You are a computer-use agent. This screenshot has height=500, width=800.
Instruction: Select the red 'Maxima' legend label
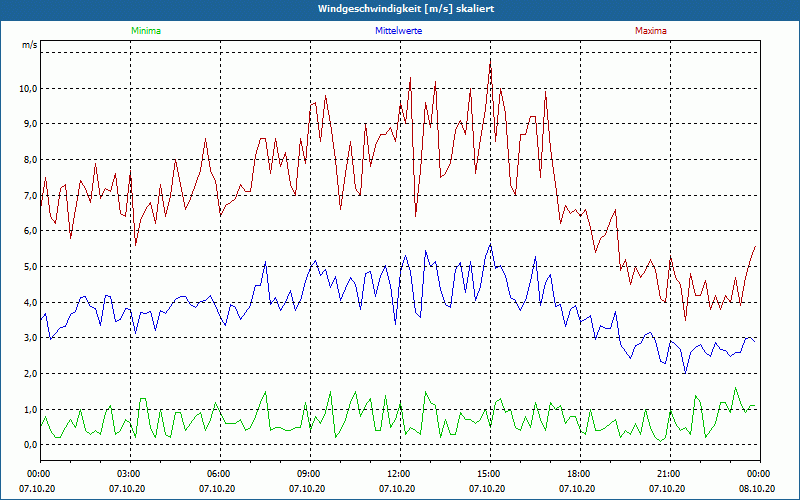651,31
